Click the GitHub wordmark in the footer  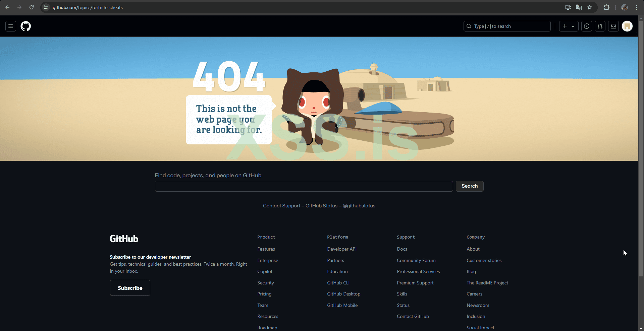124,239
